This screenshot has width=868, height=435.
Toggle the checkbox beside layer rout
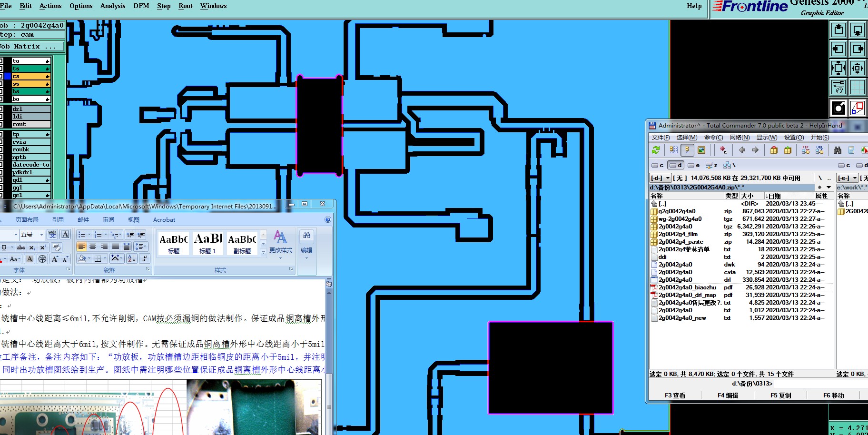[x=1, y=124]
